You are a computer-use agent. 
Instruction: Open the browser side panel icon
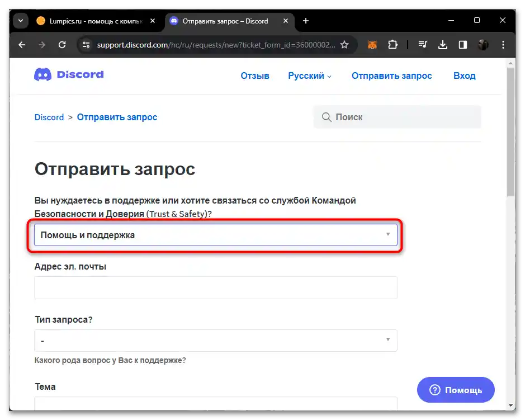coord(462,45)
